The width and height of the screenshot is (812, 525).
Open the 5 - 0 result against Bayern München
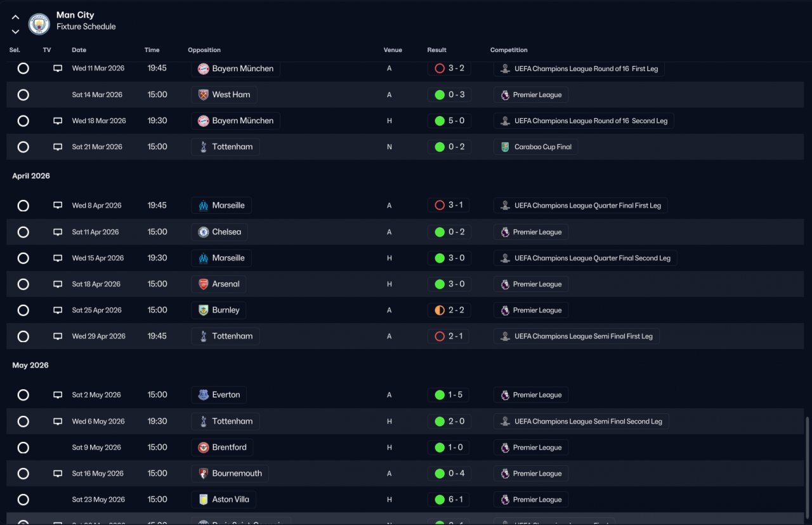tap(449, 121)
